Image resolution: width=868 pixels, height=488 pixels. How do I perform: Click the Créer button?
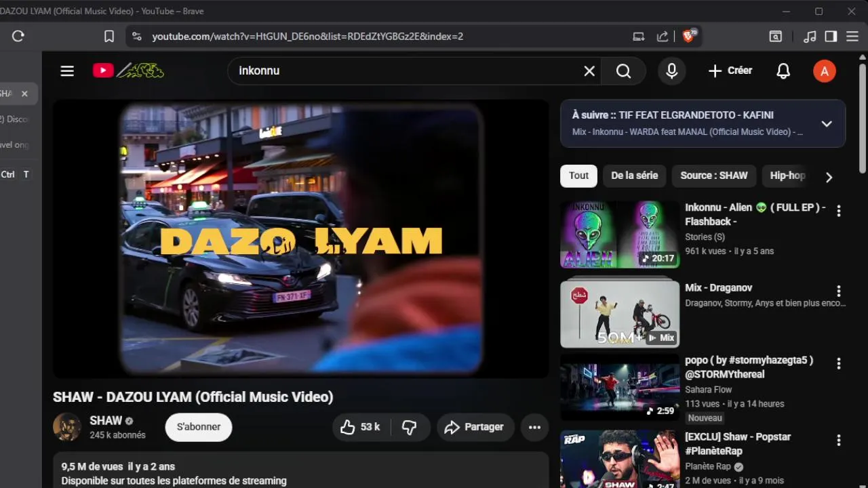coord(730,70)
